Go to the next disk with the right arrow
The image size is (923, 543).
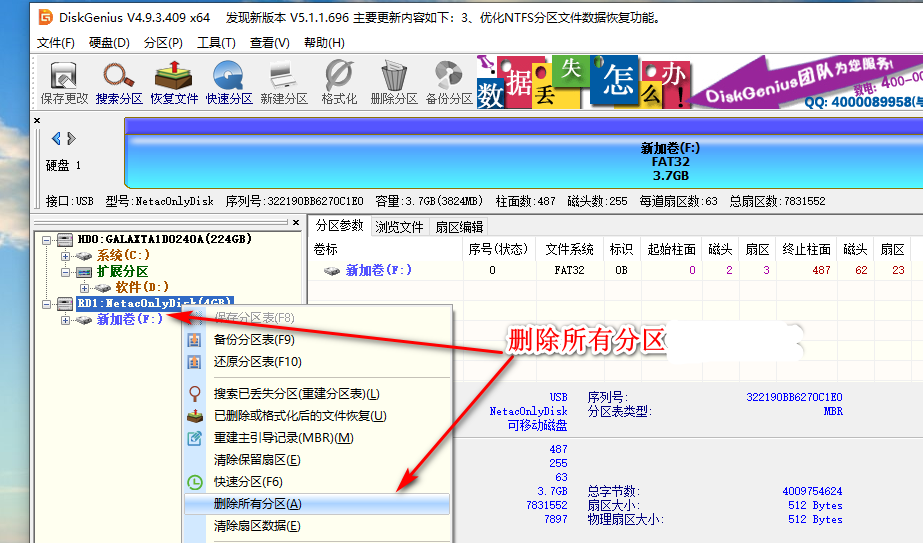point(72,138)
